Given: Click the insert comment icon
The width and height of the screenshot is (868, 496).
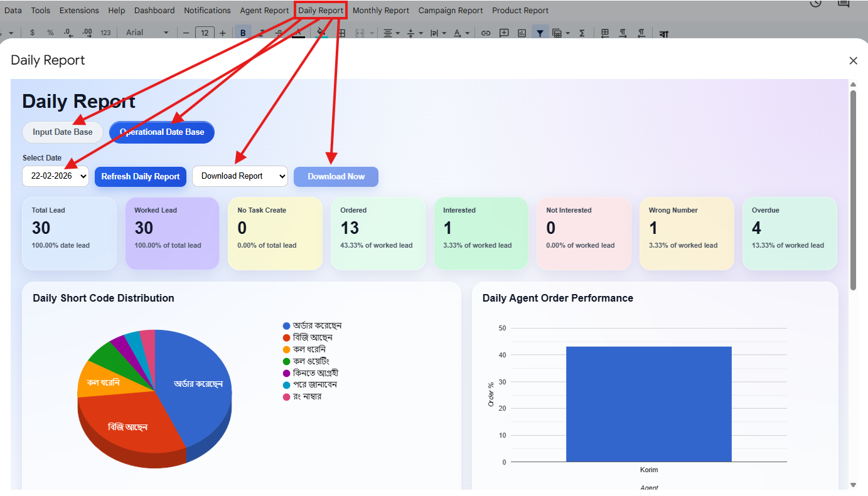Looking at the screenshot, I should 503,33.
